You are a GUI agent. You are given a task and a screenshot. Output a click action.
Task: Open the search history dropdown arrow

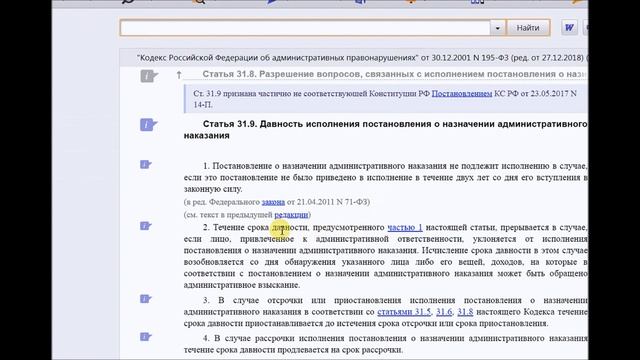pyautogui.click(x=498, y=28)
